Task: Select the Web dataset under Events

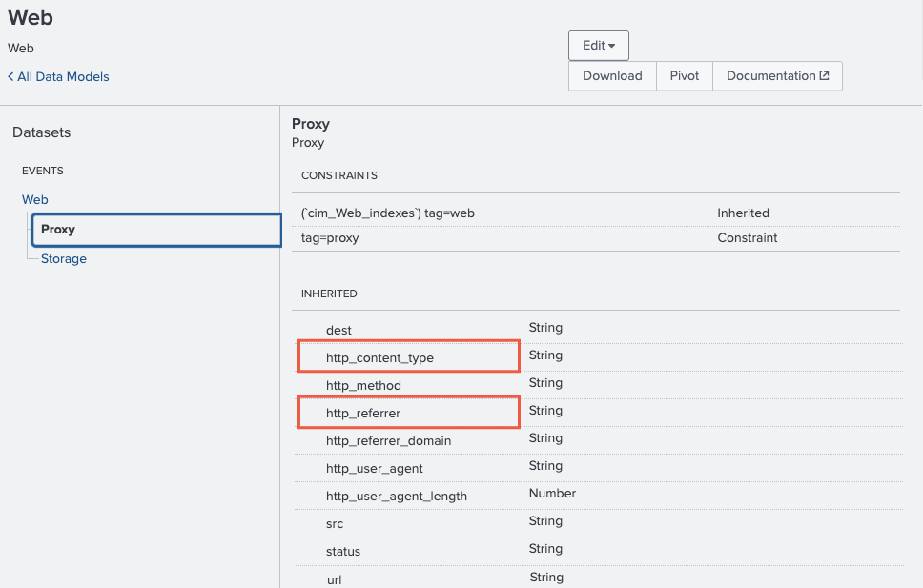Action: [34, 199]
